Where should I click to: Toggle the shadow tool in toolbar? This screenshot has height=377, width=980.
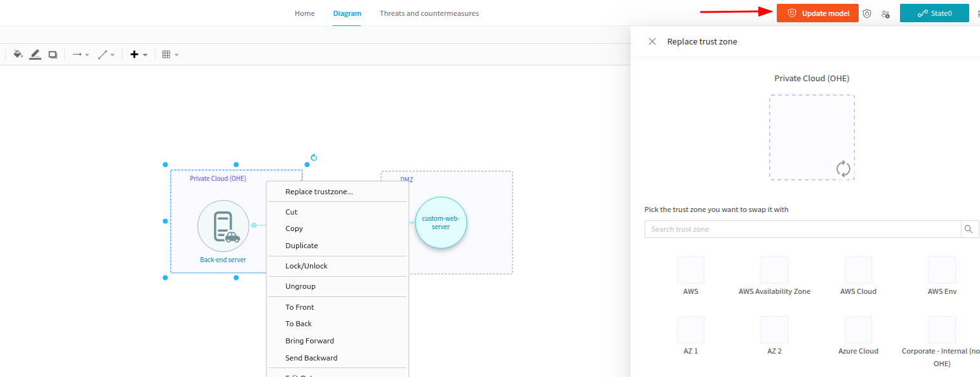(53, 55)
